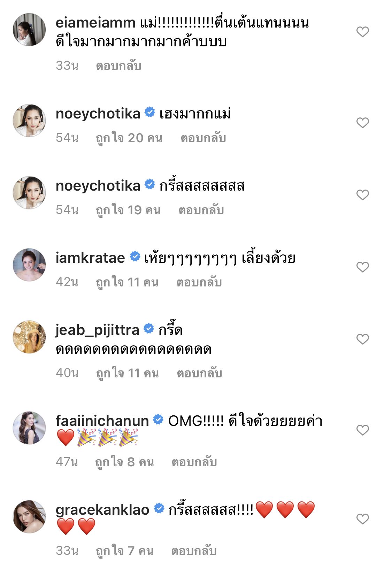Click gracekanklao's verified badge
The height and width of the screenshot is (568, 392).
pos(159,509)
